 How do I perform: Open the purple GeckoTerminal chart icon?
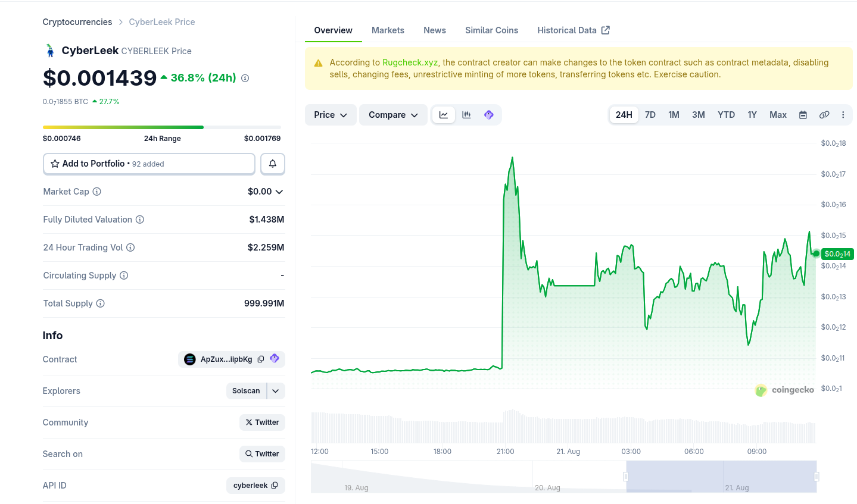489,115
